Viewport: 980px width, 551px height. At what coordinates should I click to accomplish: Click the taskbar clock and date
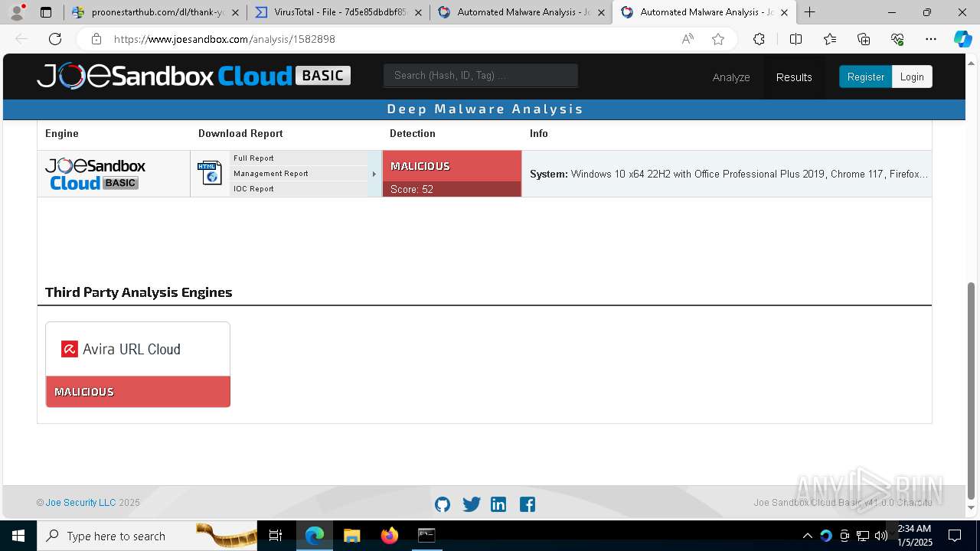point(913,536)
